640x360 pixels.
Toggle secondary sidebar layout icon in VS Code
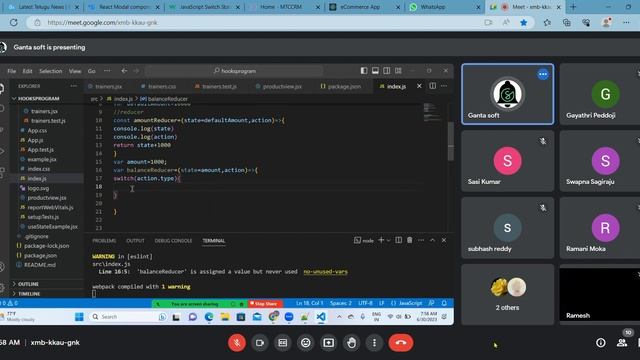(x=387, y=71)
